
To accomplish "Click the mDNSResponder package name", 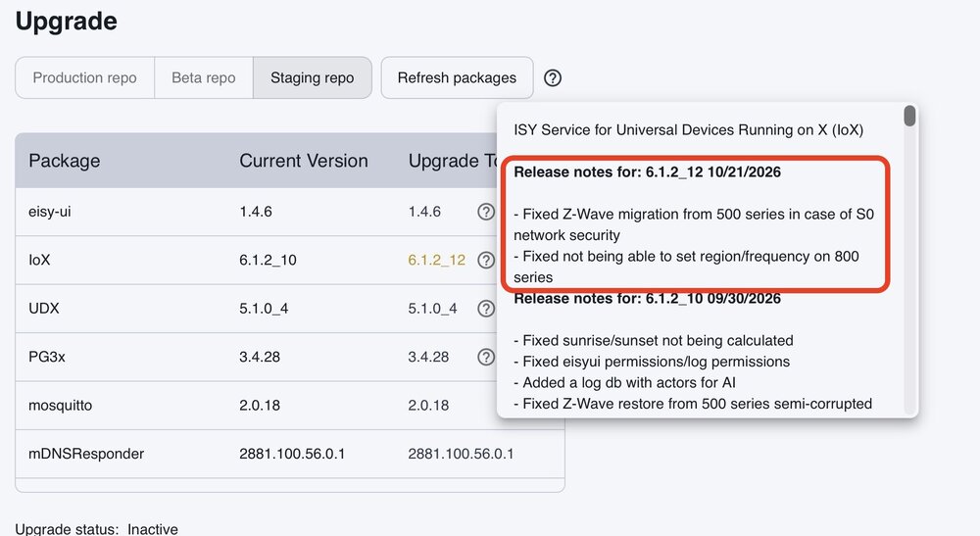I will click(x=86, y=454).
